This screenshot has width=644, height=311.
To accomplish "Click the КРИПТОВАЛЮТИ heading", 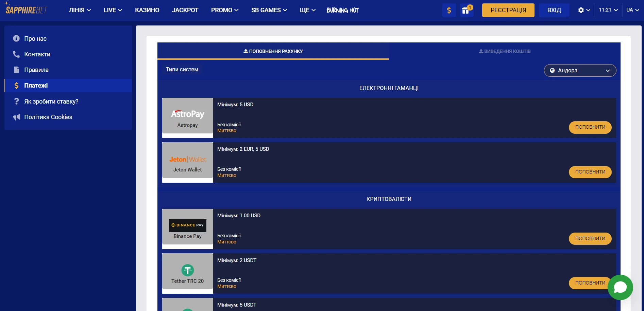I will pos(389,199).
